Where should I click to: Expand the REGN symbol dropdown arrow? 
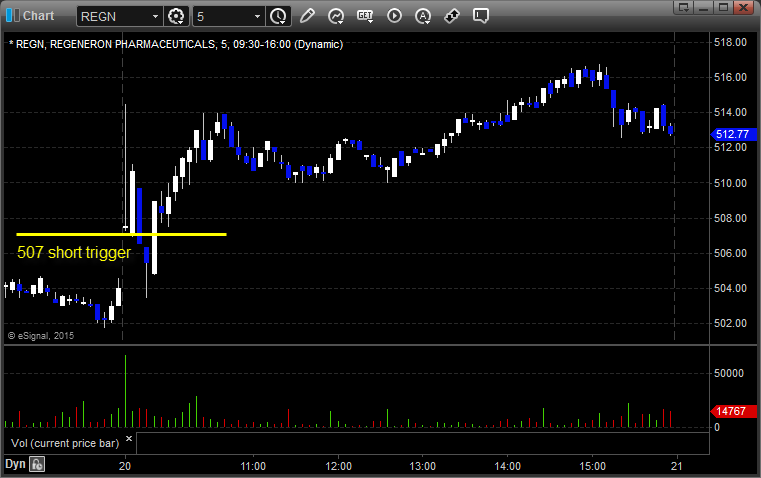pyautogui.click(x=155, y=16)
